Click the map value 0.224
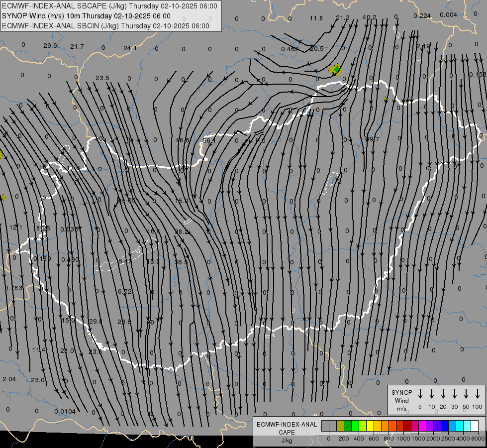Screen dimensions: 487x448 point(422,16)
